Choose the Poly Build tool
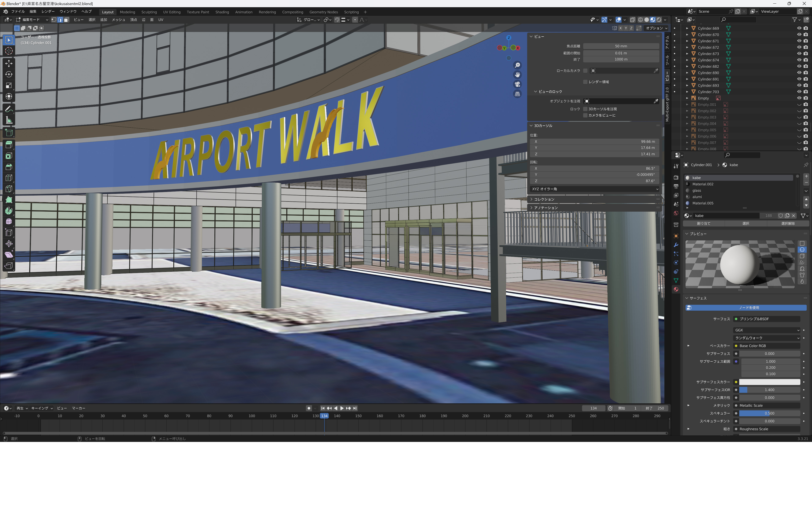 (9, 200)
